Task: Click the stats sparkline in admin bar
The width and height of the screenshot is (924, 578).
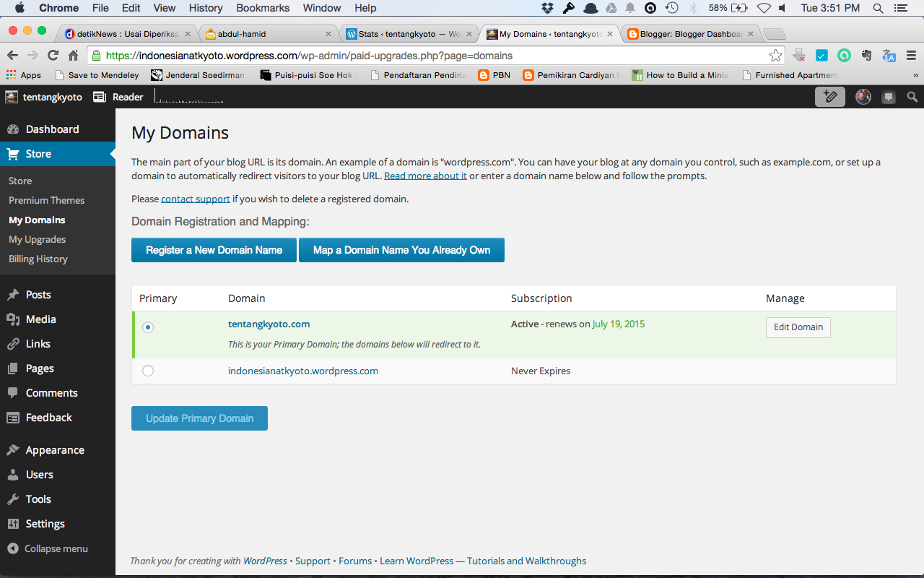Action: (x=189, y=97)
